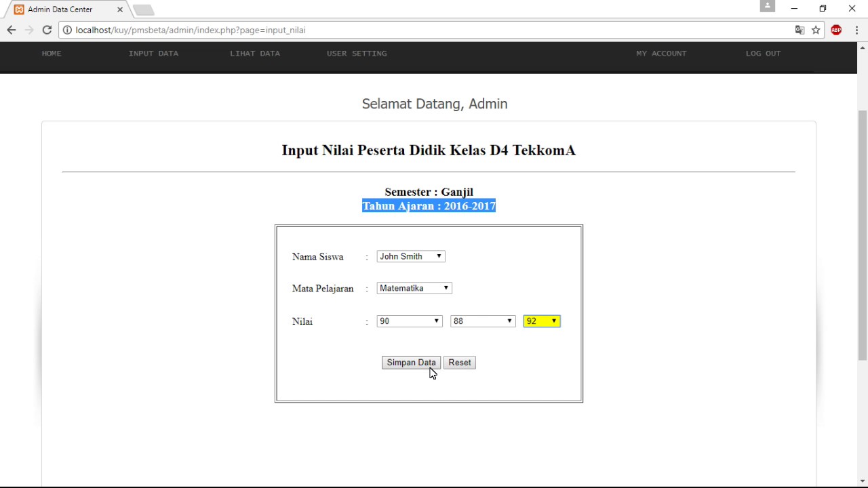Open the Chrome three-dot menu
The height and width of the screenshot is (488, 868).
857,30
